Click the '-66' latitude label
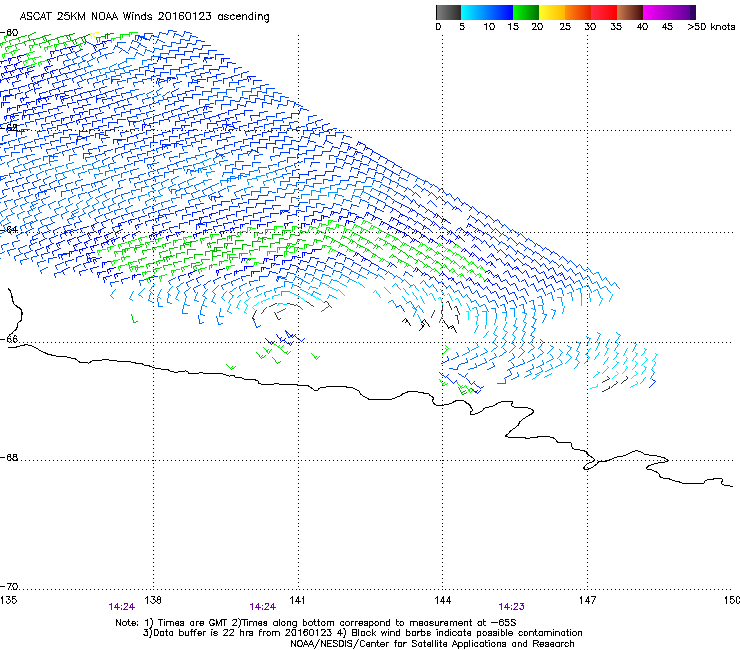This screenshot has height=650, width=740. coord(10,339)
